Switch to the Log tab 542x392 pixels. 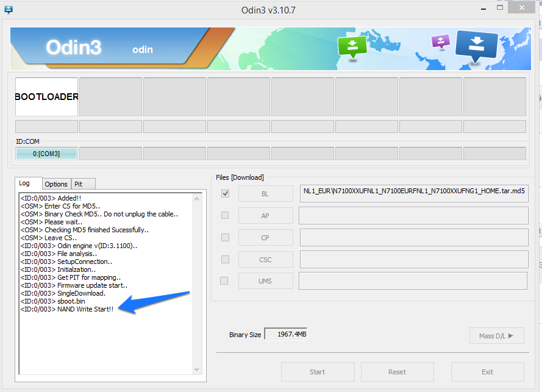(29, 184)
